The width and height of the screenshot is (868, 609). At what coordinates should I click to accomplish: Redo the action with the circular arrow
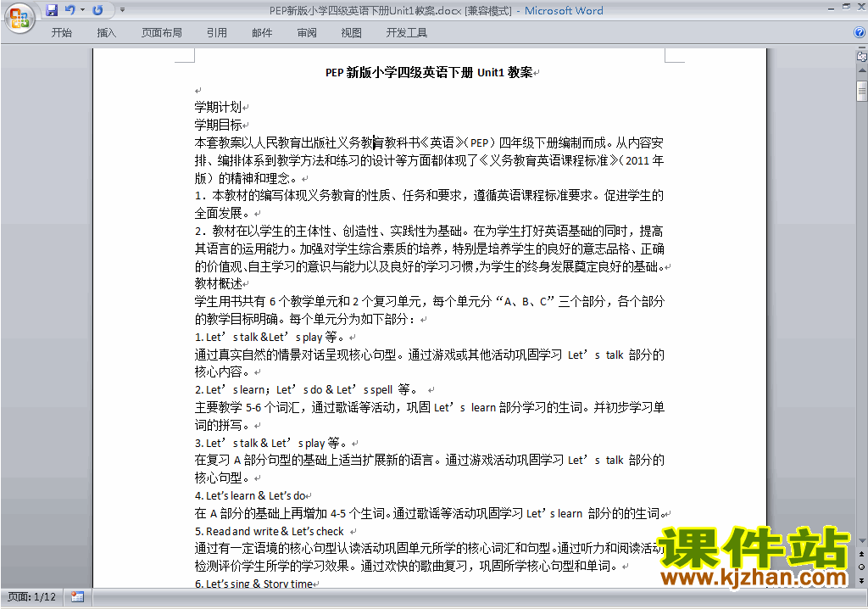click(x=97, y=10)
